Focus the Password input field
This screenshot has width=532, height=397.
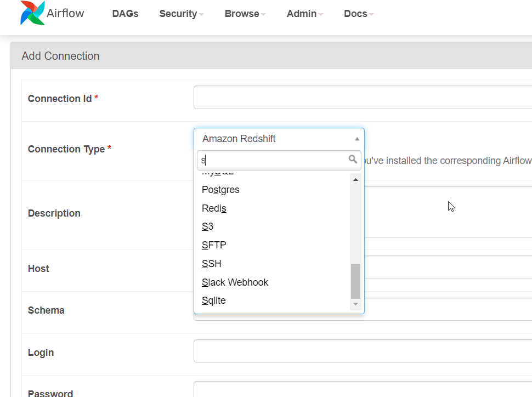point(363,389)
